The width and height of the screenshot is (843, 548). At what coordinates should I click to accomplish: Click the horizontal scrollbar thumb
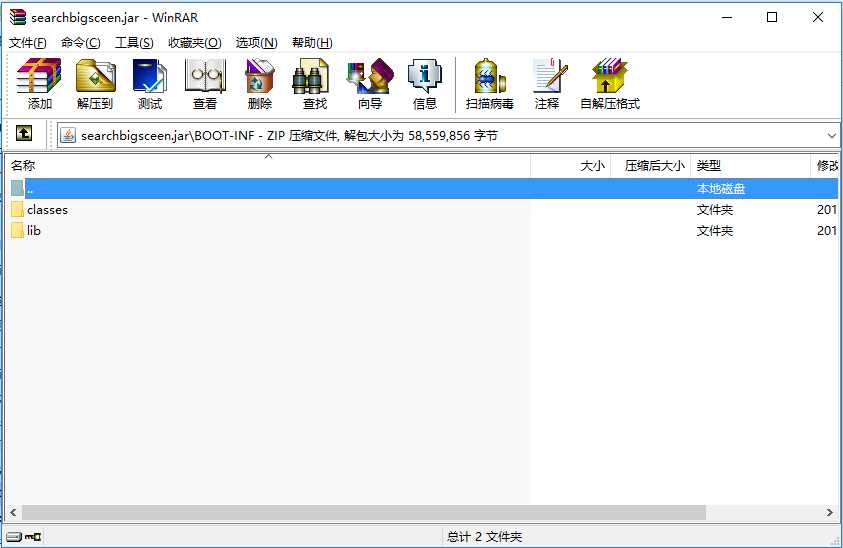pos(363,513)
